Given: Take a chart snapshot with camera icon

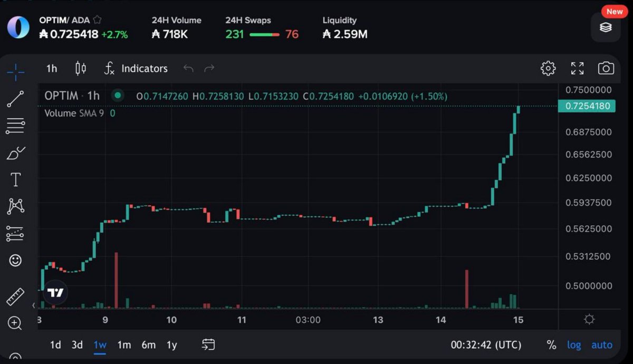Looking at the screenshot, I should point(606,68).
